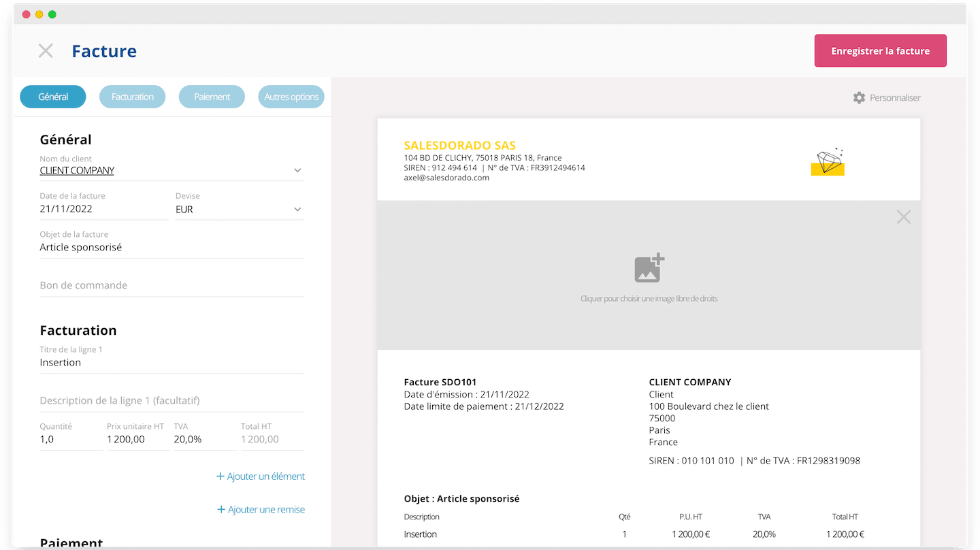This screenshot has height=550, width=980.
Task: Click the CLIENT COMPANY name in preview
Action: 690,383
